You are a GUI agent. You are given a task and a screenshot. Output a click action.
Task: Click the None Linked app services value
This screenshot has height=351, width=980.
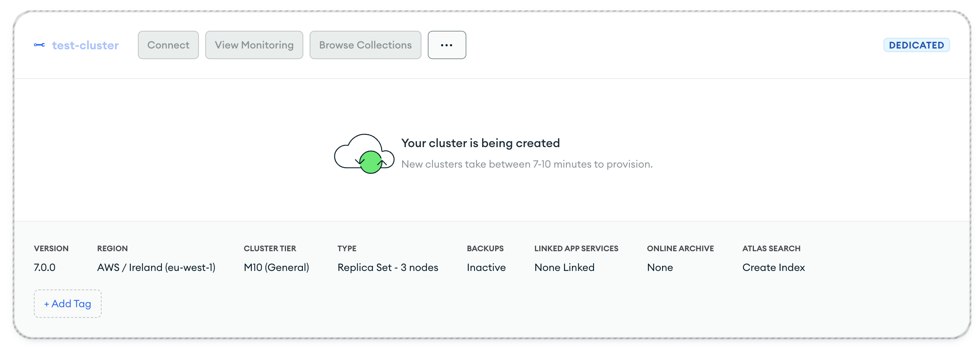[564, 267]
